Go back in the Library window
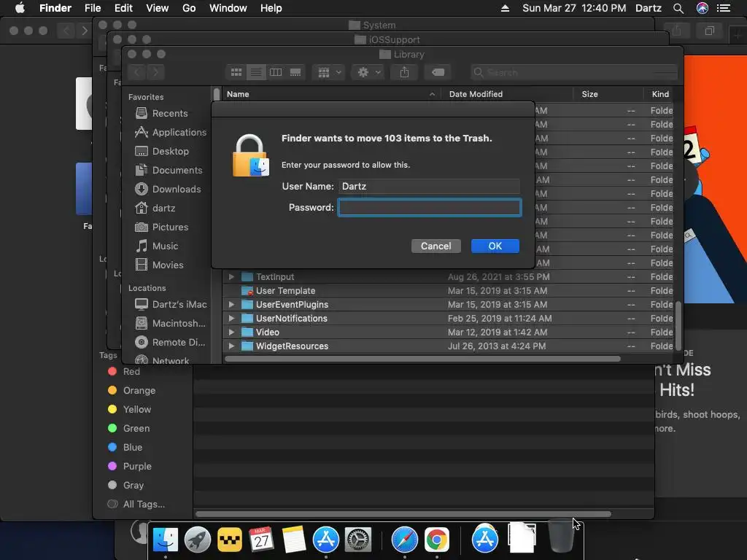Image resolution: width=747 pixels, height=560 pixels. click(137, 72)
